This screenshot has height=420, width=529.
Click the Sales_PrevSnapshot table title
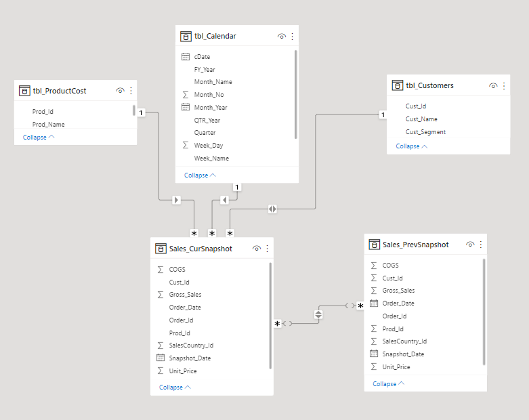tap(415, 245)
